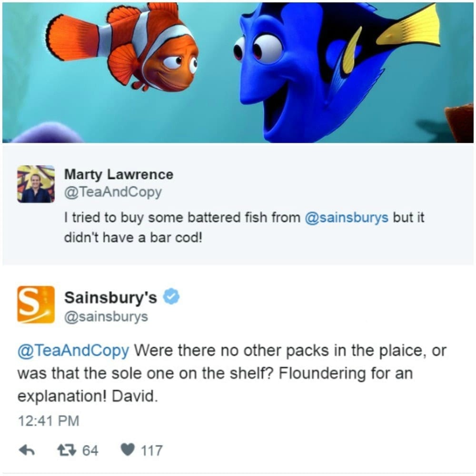View the 64 retweets count
The width and height of the screenshot is (476, 476).
[x=90, y=450]
